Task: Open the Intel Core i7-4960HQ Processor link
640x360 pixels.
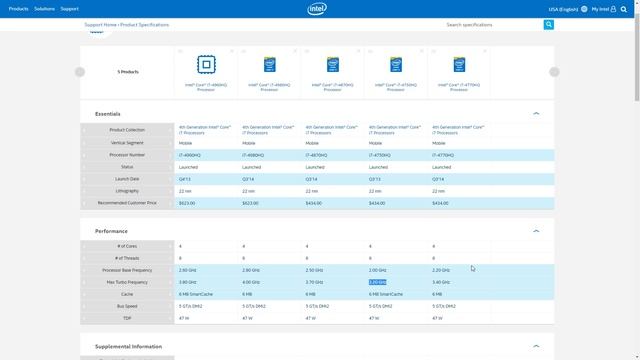Action: [206, 87]
